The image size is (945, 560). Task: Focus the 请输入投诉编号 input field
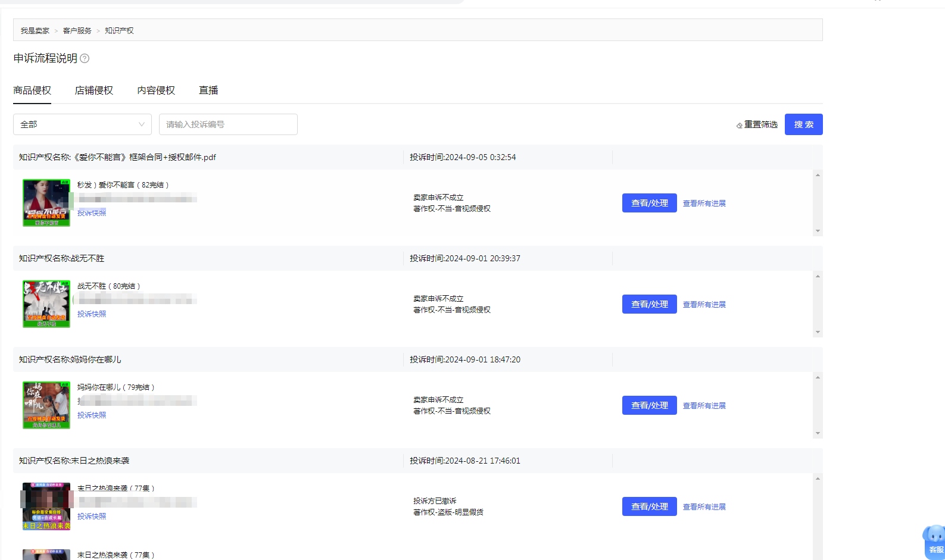tap(228, 124)
